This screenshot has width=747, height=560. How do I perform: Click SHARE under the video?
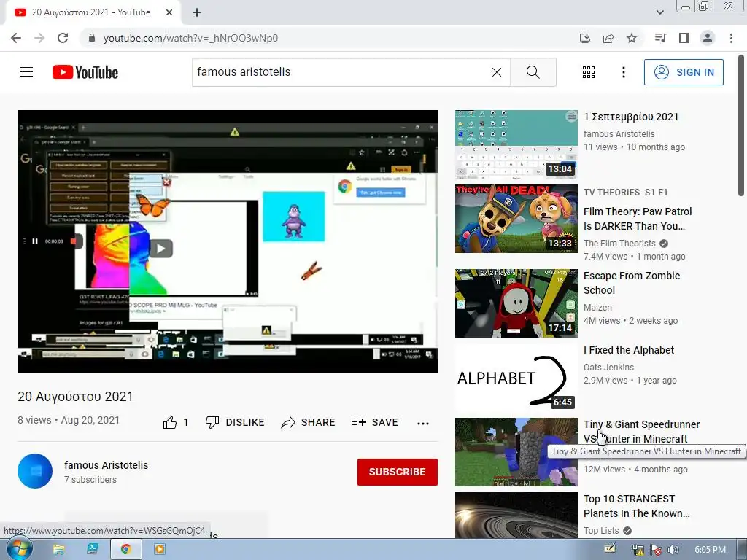click(x=309, y=422)
